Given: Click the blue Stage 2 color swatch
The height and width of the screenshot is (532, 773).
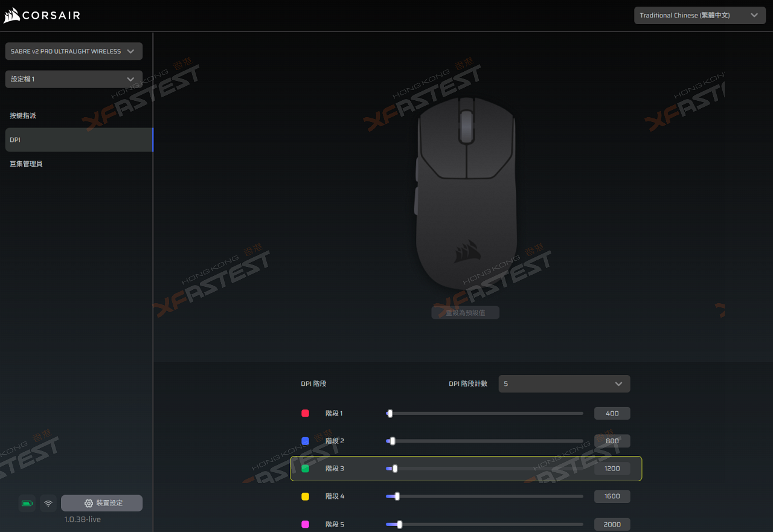Looking at the screenshot, I should 305,441.
